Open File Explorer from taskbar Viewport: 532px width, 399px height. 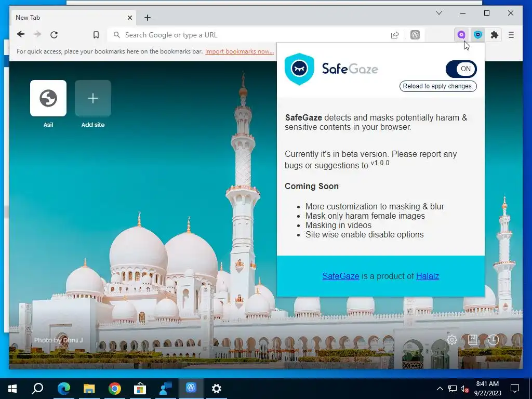(x=89, y=389)
